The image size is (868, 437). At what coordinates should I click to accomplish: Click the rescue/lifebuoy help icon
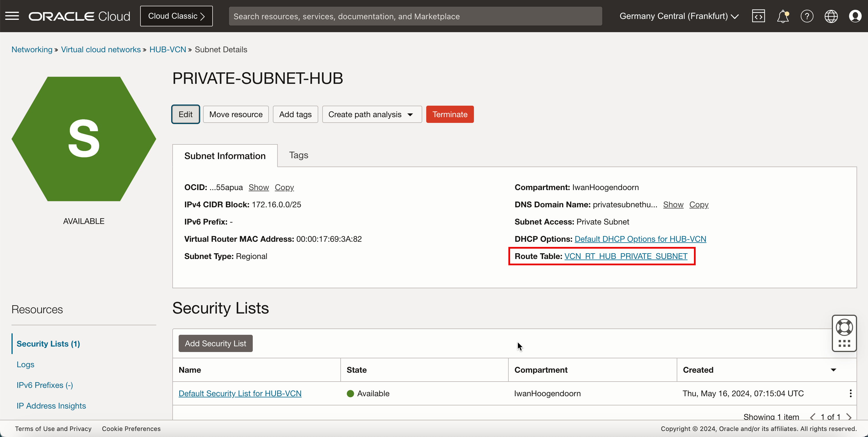(844, 328)
